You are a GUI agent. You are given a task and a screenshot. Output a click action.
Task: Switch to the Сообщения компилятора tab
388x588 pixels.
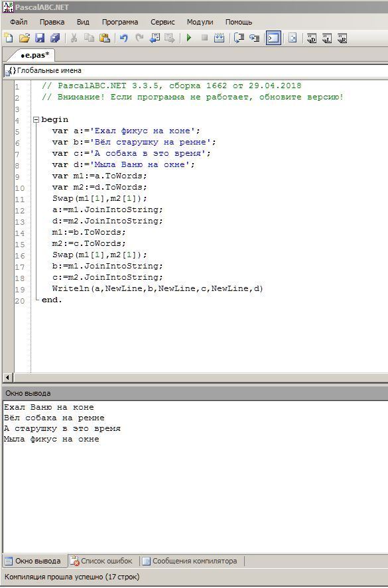pyautogui.click(x=190, y=561)
